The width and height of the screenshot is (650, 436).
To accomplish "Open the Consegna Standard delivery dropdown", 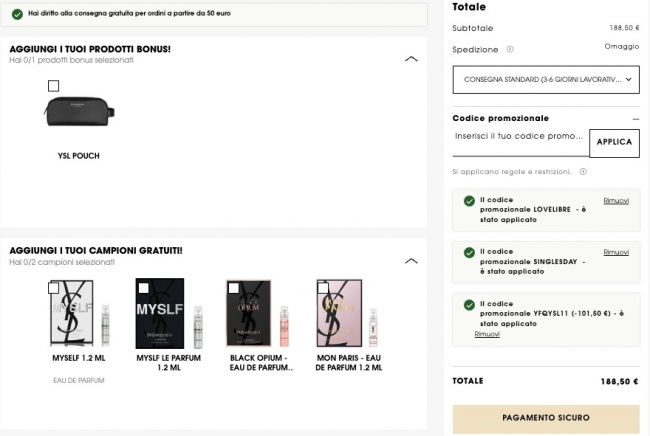I will coord(545,78).
